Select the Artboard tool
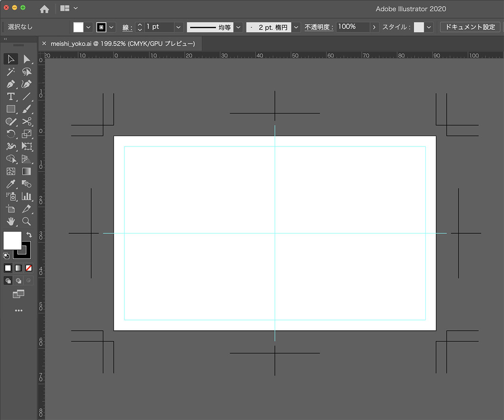The image size is (504, 420). pyautogui.click(x=11, y=209)
